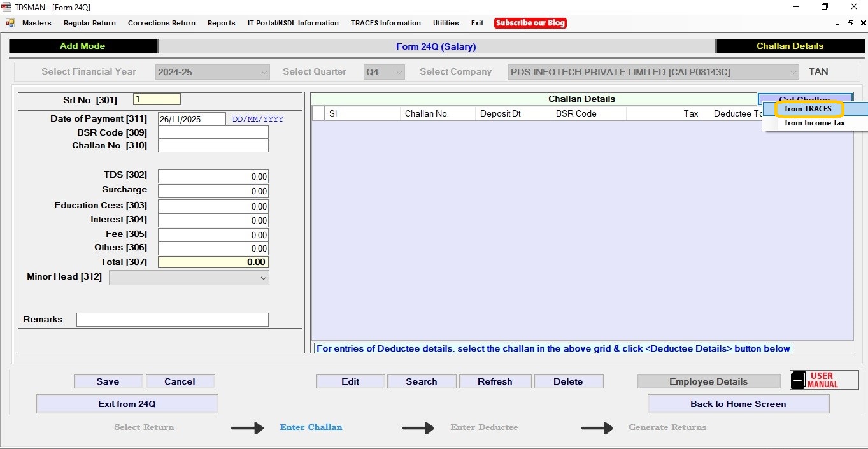This screenshot has width=868, height=449.
Task: Click the TDSMAN app icon in title bar
Action: coord(7,7)
